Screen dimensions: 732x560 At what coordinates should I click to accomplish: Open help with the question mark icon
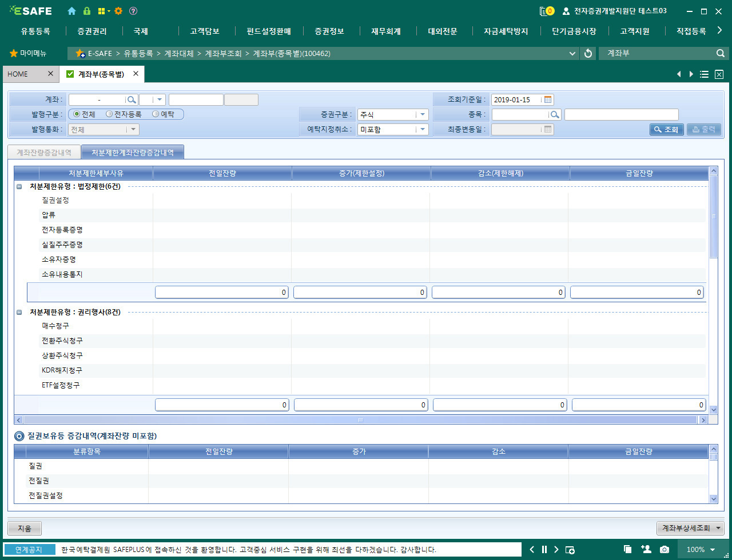click(133, 11)
